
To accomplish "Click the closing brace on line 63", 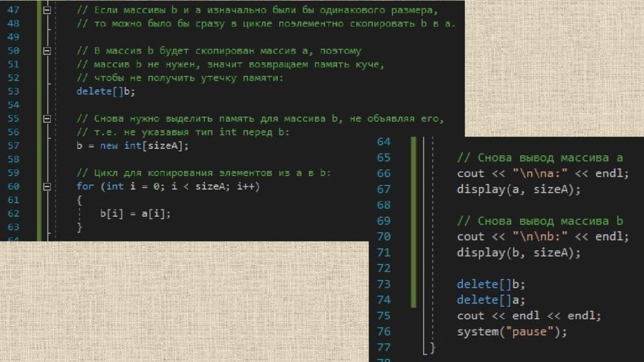I will 79,227.
